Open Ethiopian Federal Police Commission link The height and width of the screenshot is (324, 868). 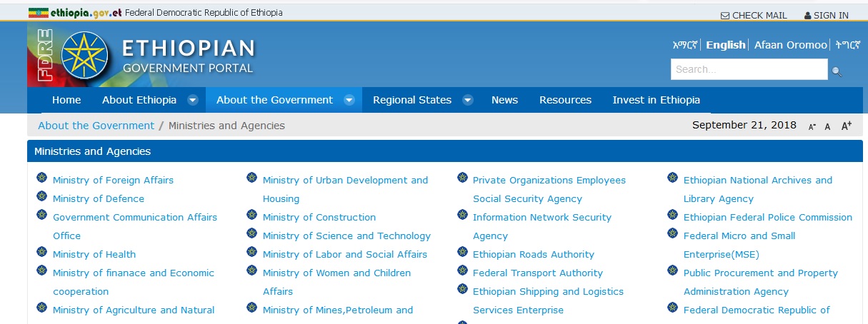pos(767,218)
